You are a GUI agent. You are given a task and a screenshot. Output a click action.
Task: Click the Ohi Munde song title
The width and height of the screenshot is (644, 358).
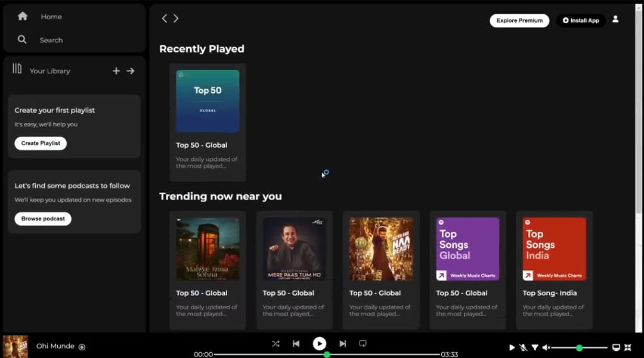[x=55, y=346]
